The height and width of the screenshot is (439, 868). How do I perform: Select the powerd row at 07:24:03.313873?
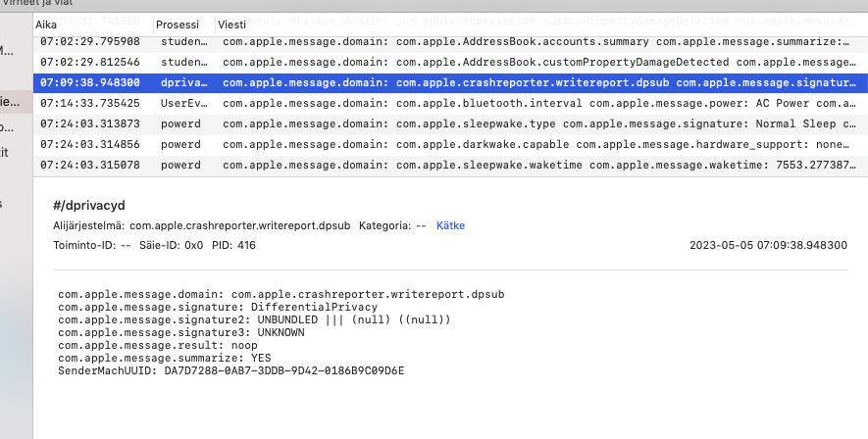pyautogui.click(x=450, y=123)
